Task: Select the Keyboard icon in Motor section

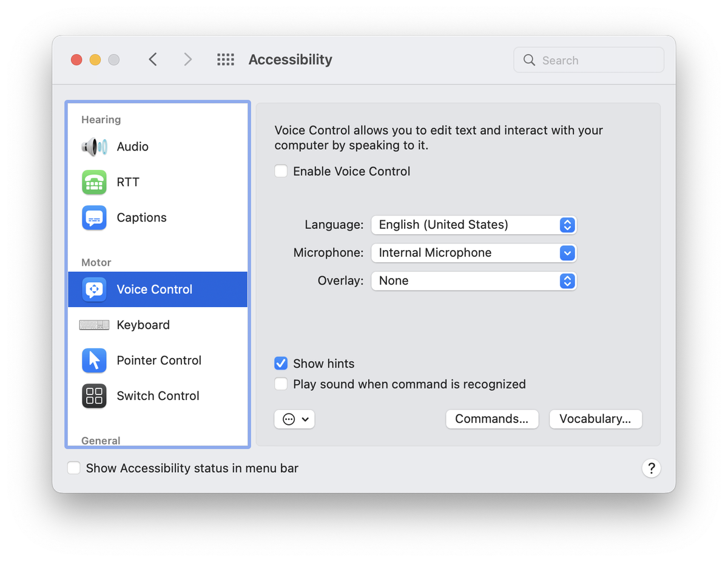Action: pyautogui.click(x=94, y=325)
